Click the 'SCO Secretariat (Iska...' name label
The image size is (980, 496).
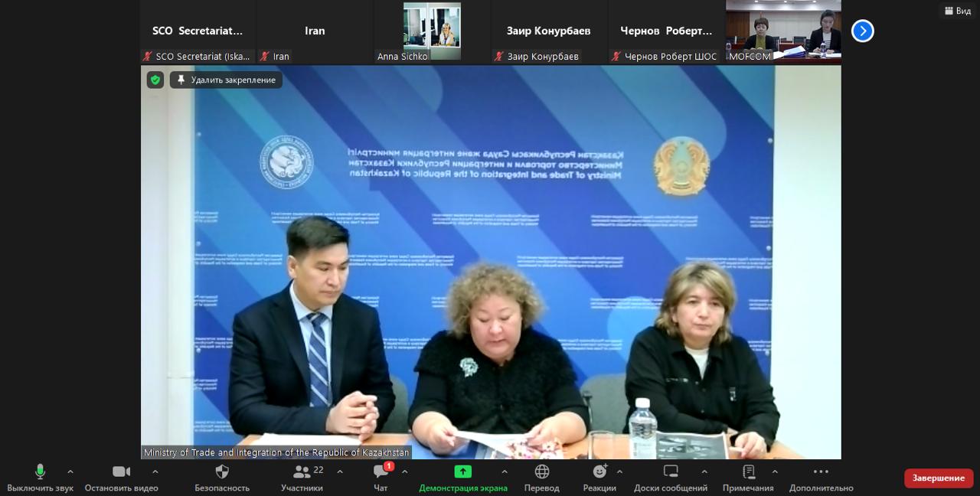(197, 57)
